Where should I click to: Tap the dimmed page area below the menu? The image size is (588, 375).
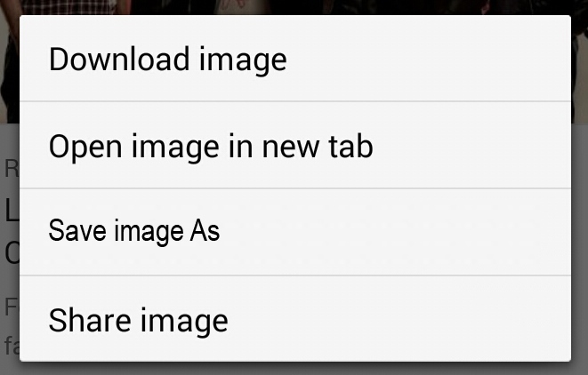coord(294,369)
